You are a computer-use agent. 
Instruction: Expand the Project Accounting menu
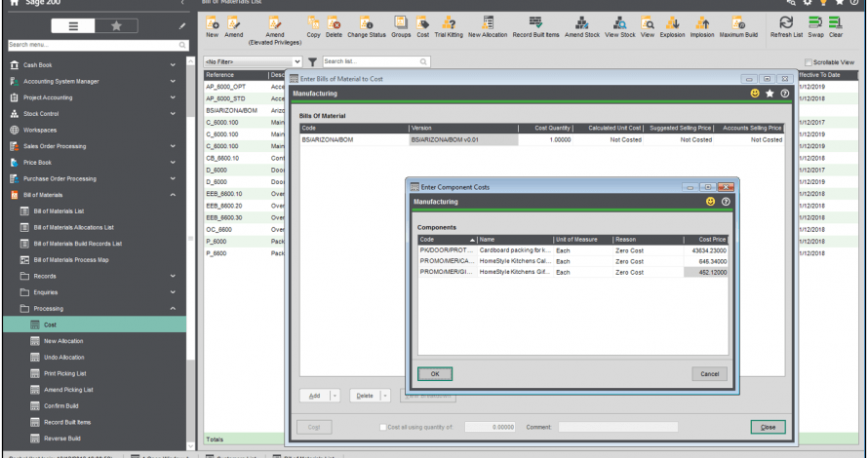coord(173,97)
